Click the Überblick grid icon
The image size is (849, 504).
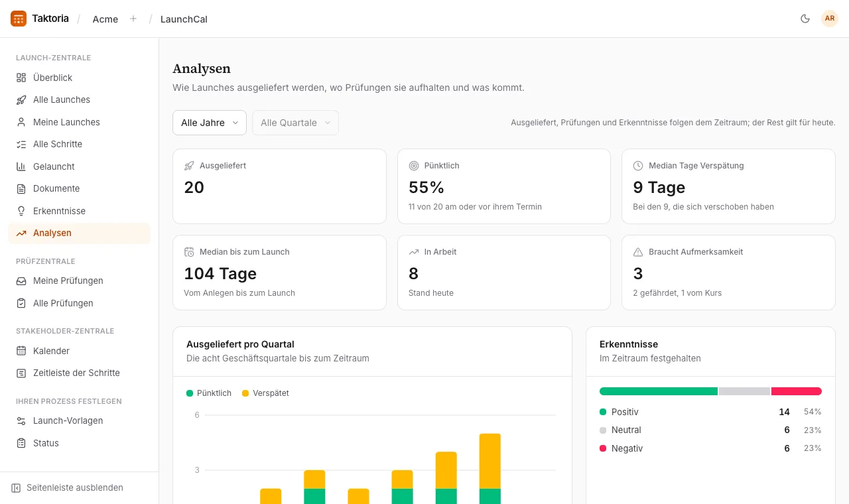point(21,78)
